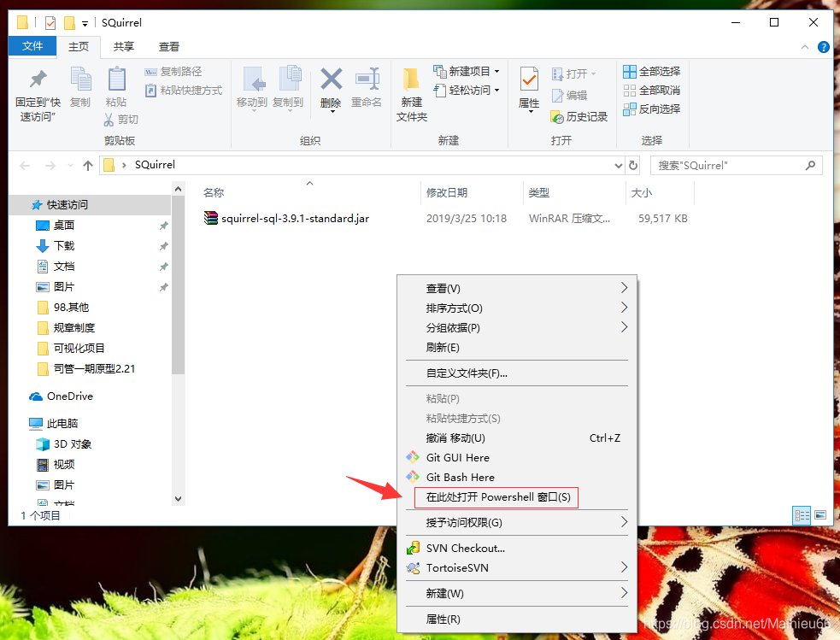This screenshot has width=840, height=640.
Task: Sort by the Size (大小) column header
Action: tap(642, 193)
